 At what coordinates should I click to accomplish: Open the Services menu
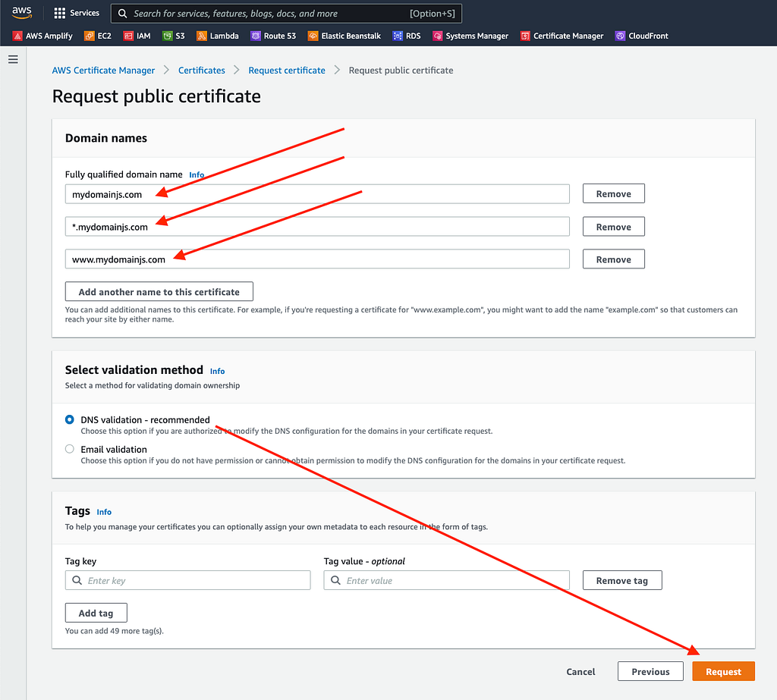(77, 12)
